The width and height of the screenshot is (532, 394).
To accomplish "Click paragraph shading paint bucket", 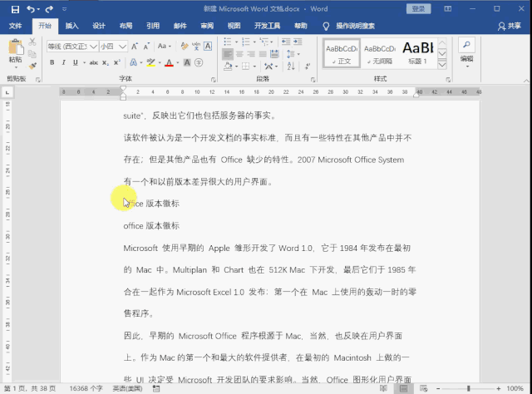I will tap(228, 66).
